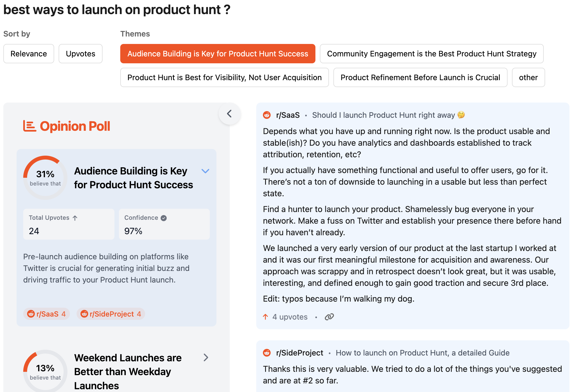Click the r/SideProject 4 source tag
Image resolution: width=575 pixels, height=392 pixels.
point(111,314)
